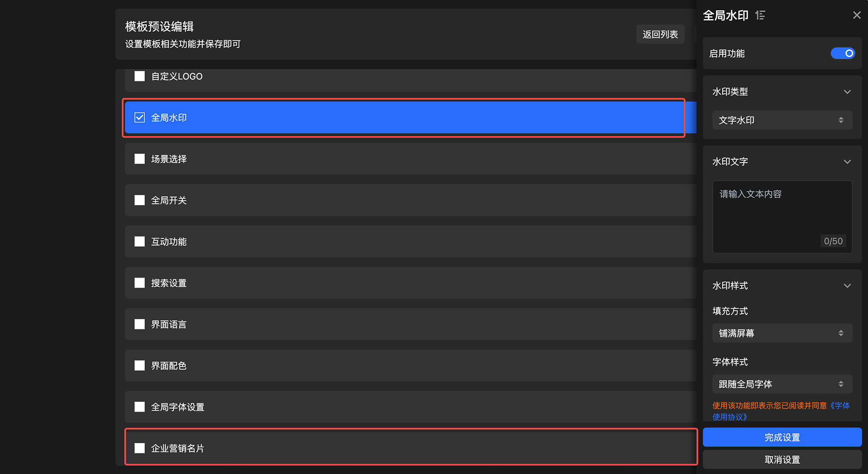868x474 pixels.
Task: Open the 文字水印 type dropdown
Action: 782,120
